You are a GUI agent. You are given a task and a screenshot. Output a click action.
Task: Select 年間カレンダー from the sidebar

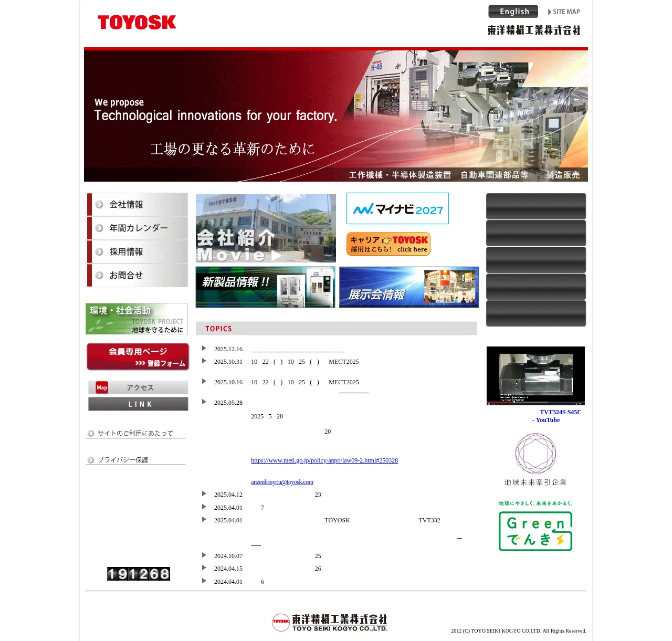[137, 228]
